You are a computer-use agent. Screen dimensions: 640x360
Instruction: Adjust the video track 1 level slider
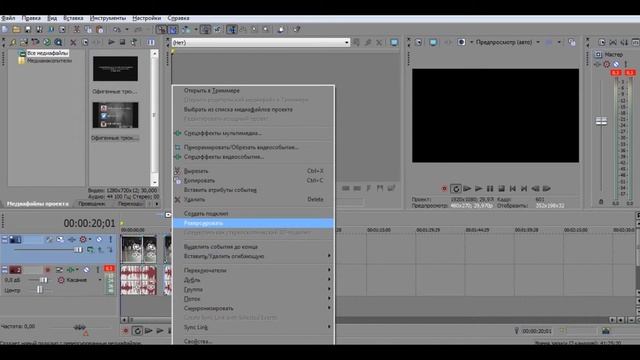click(77, 249)
